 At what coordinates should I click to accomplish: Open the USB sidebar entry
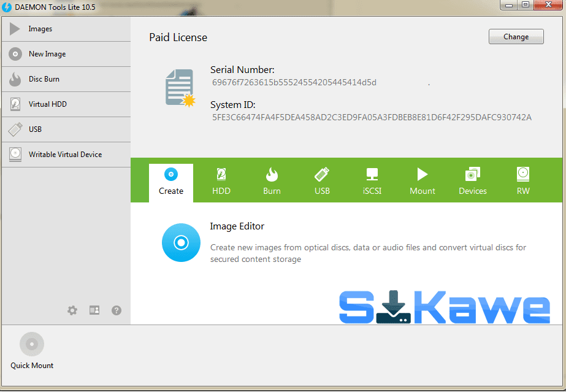[x=66, y=129]
